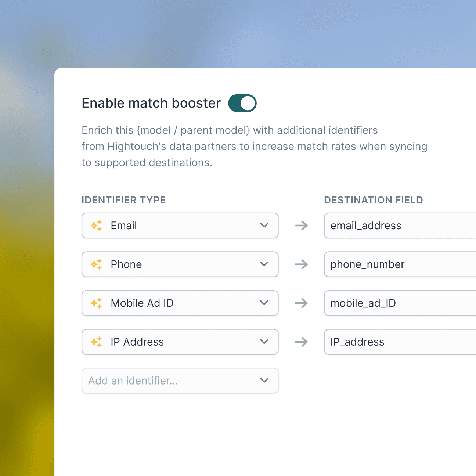
Task: Click the Enable match booster label
Action: 151,103
